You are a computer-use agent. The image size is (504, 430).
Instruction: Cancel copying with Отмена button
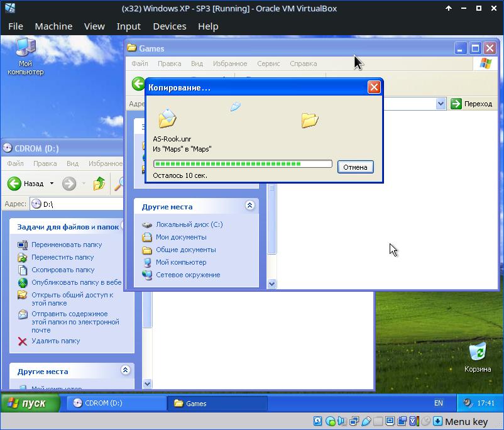click(x=355, y=167)
